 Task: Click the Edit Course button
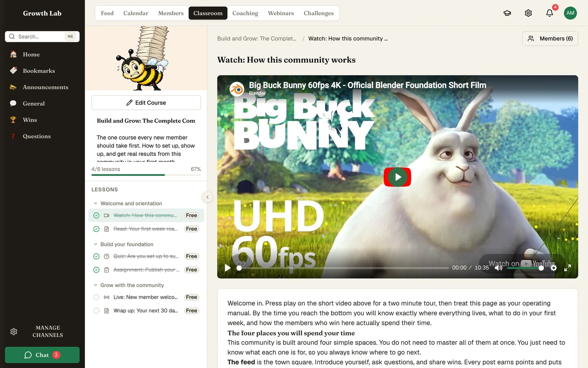click(x=146, y=103)
